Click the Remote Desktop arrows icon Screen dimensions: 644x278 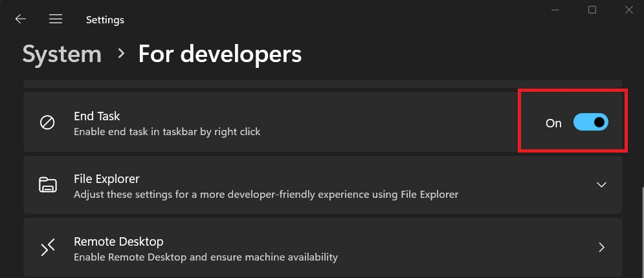click(x=47, y=248)
